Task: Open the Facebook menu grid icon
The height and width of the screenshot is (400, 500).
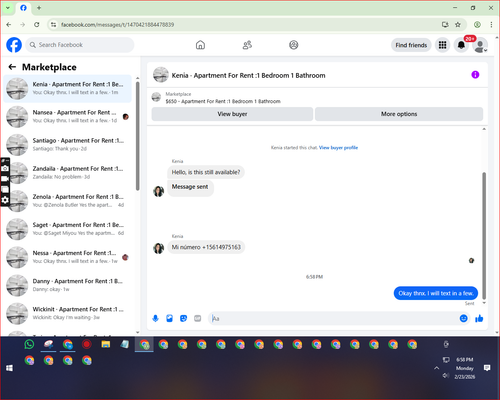Action: pyautogui.click(x=442, y=45)
